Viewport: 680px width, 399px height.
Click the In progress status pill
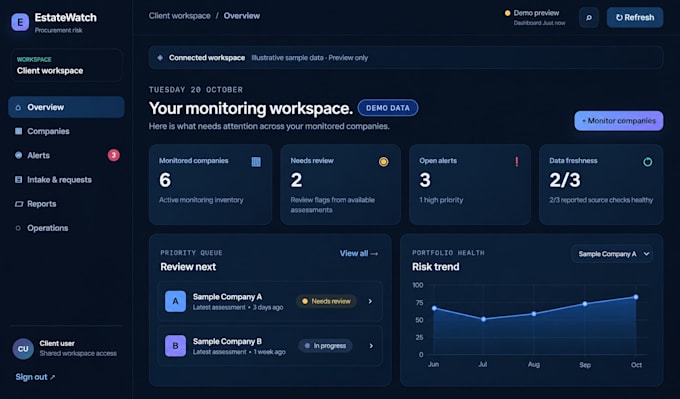(x=325, y=346)
